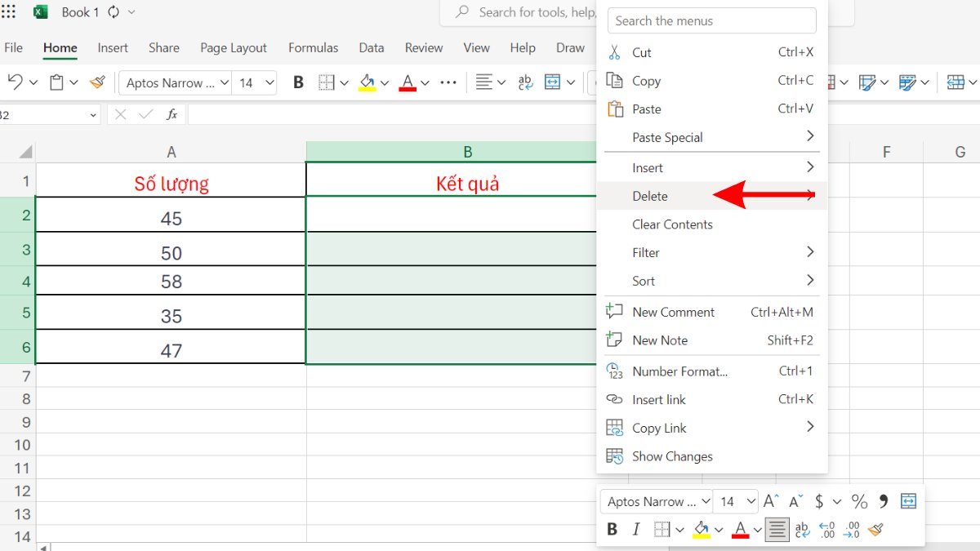Expand the Name Box dropdown
The width and height of the screenshot is (980, 551).
click(92, 115)
